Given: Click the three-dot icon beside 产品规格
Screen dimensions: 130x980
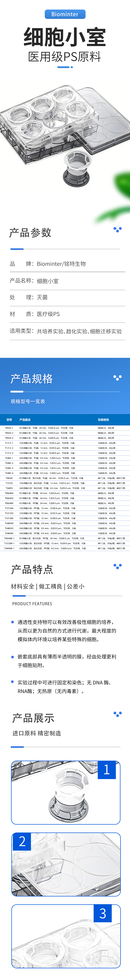Looking at the screenshot, I should (x=117, y=377).
